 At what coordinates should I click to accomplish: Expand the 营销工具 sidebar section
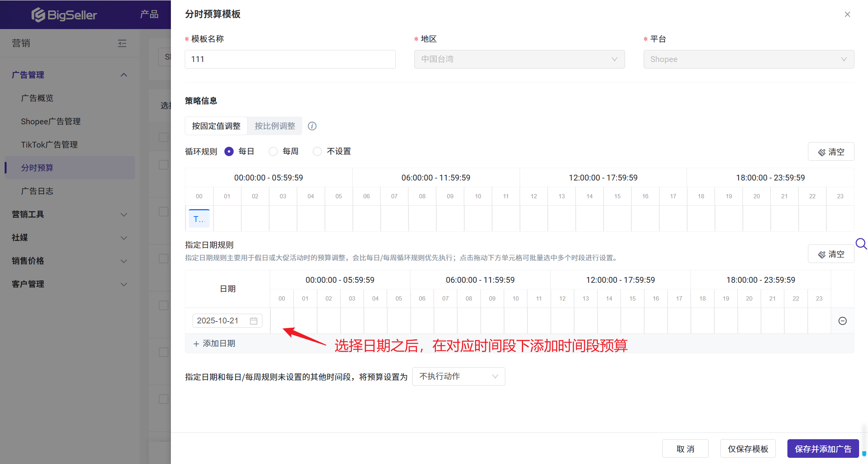(124, 214)
